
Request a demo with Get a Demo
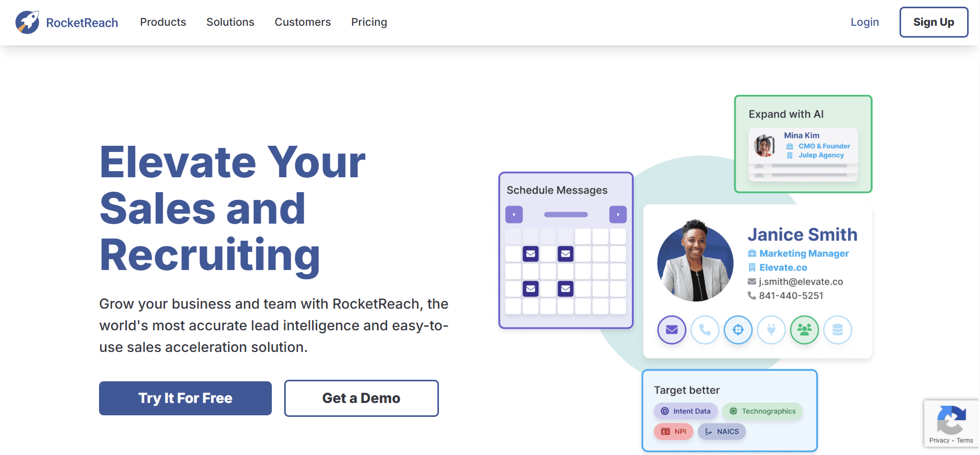(361, 398)
